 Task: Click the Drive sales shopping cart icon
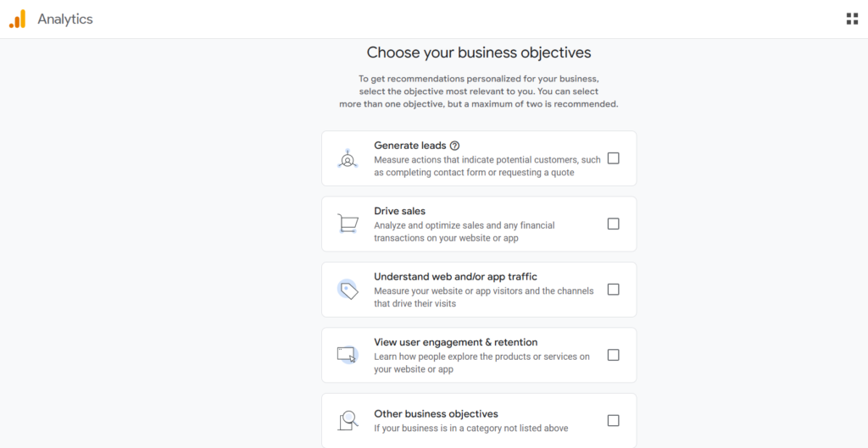(348, 224)
